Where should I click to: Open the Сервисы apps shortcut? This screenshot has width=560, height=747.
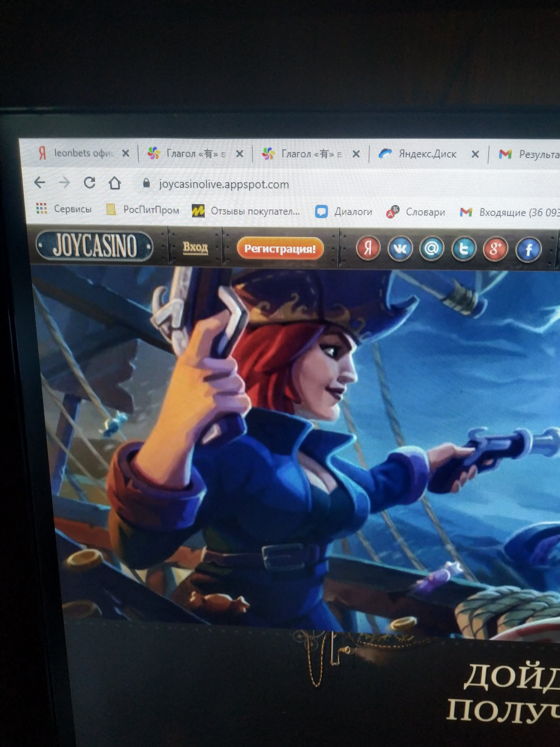tap(64, 209)
